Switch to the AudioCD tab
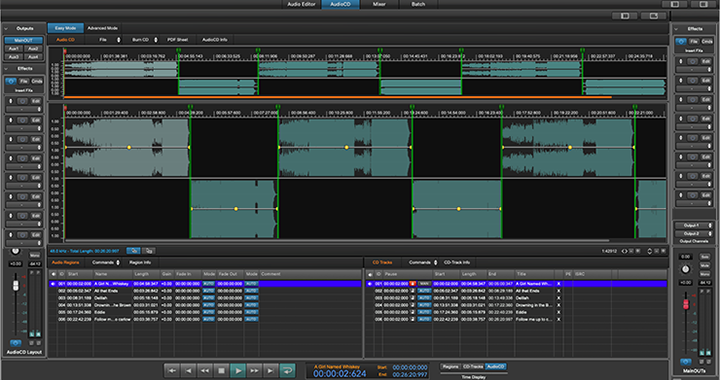Image resolution: width=720 pixels, height=380 pixels. pyautogui.click(x=340, y=4)
